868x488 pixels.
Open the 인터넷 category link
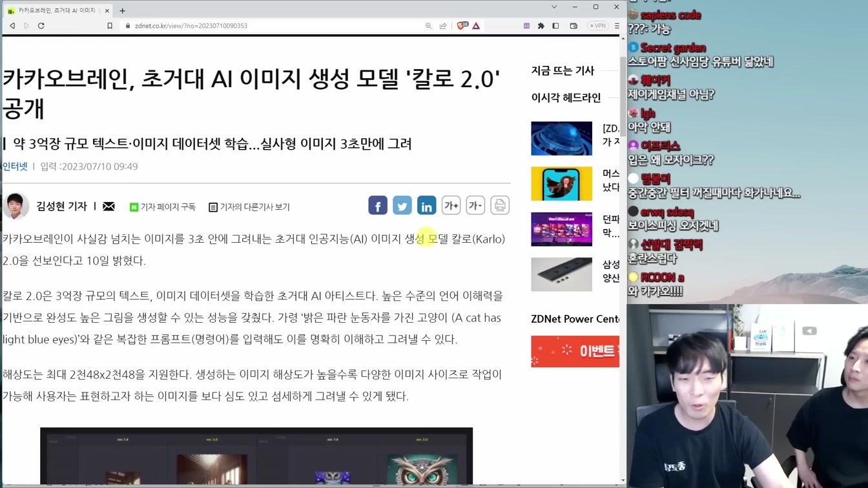coord(15,167)
